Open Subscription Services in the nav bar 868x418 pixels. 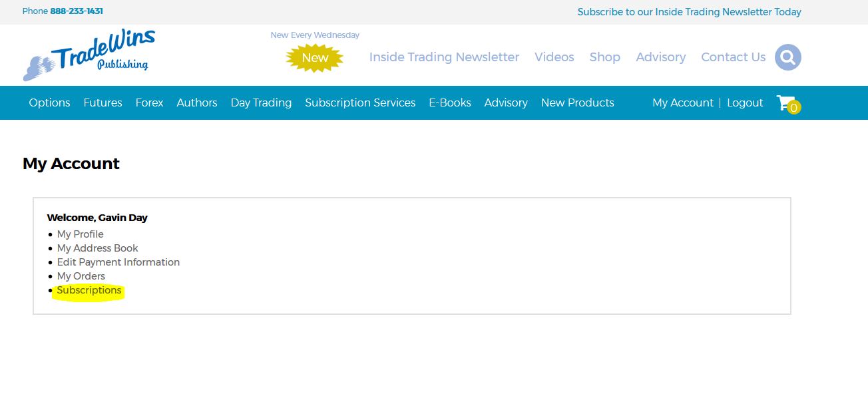pyautogui.click(x=360, y=103)
